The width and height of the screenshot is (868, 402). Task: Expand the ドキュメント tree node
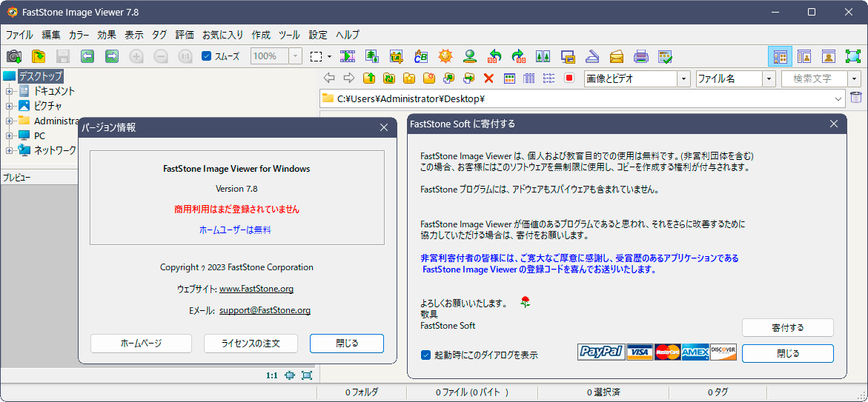coord(9,91)
